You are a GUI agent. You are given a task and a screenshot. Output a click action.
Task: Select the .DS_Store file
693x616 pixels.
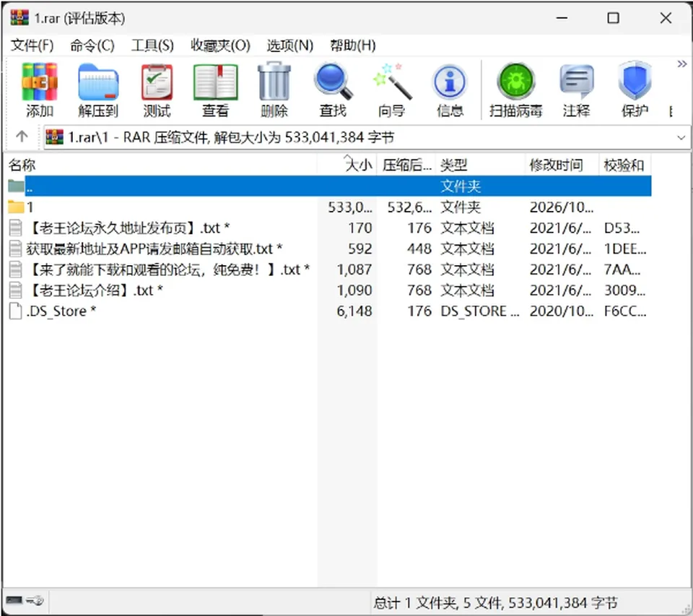tap(329, 311)
